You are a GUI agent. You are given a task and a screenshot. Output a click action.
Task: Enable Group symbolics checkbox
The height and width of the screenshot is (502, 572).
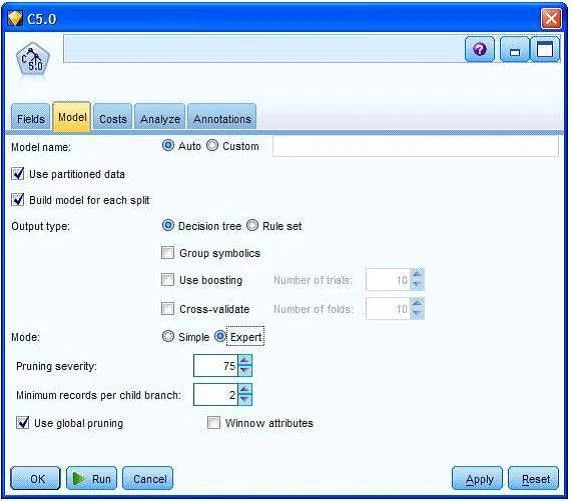point(167,252)
